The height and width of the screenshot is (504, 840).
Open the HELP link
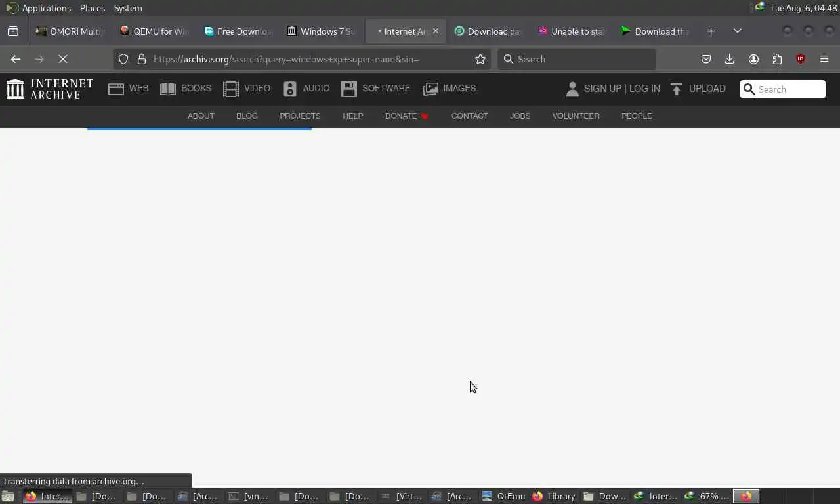click(x=352, y=116)
